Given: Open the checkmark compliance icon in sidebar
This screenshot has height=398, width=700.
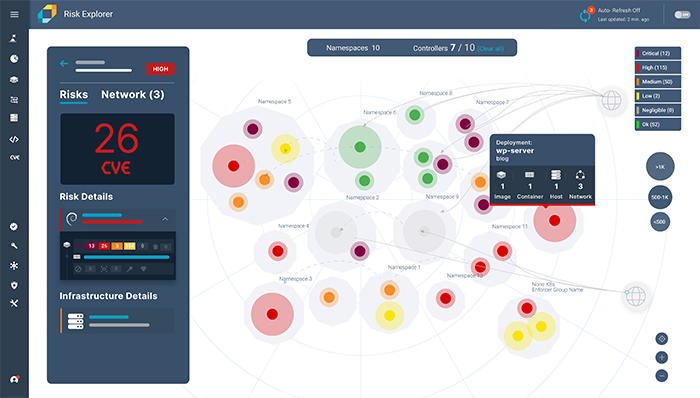Looking at the screenshot, I should tap(14, 227).
